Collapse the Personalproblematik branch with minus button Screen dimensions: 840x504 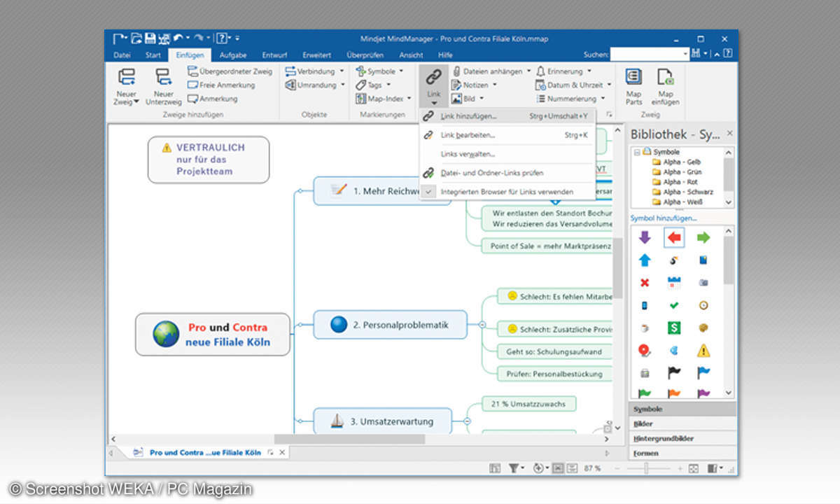pos(482,325)
